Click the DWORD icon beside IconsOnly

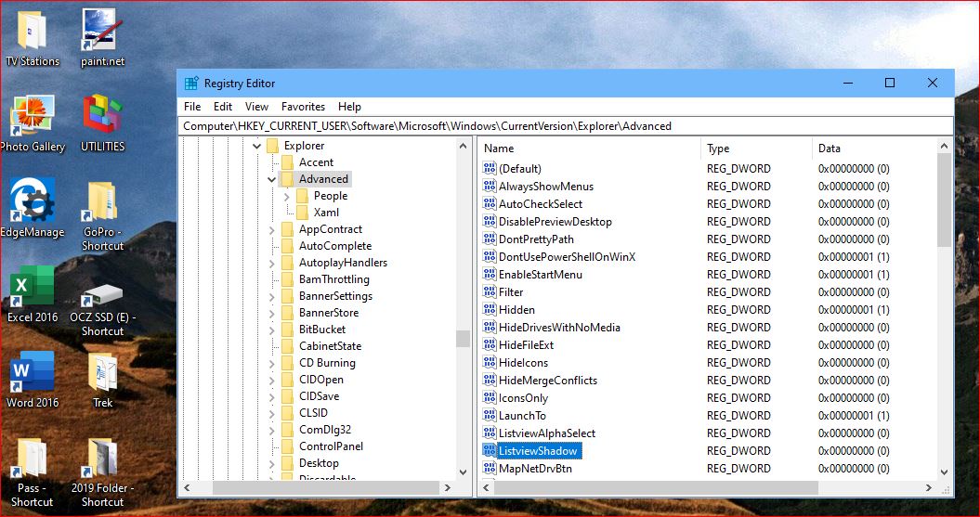(489, 398)
